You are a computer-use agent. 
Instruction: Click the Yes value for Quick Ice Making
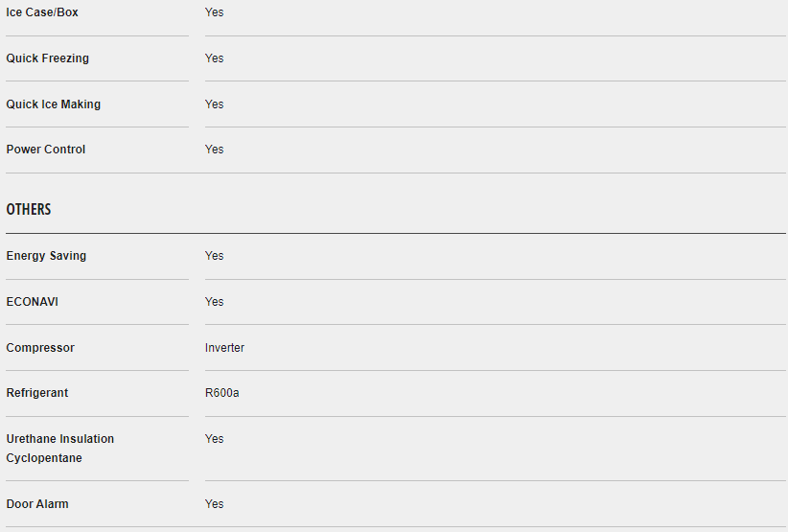click(214, 104)
